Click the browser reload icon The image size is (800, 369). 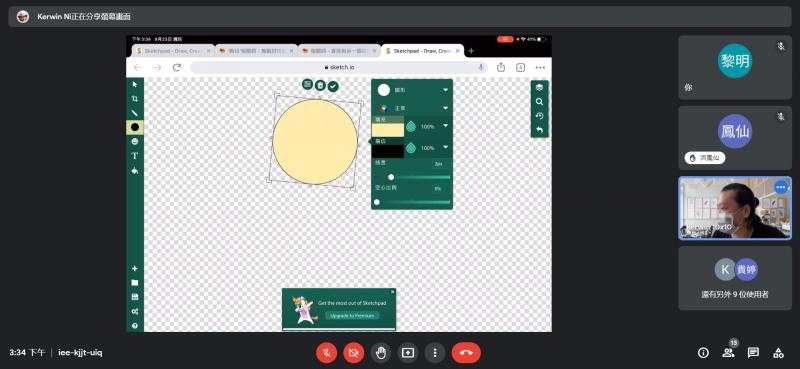[x=177, y=67]
